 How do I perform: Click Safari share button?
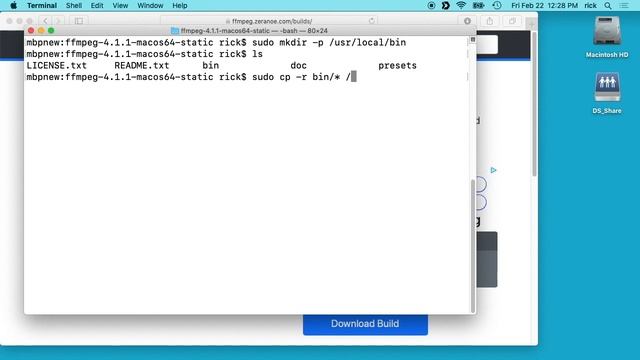[490, 21]
